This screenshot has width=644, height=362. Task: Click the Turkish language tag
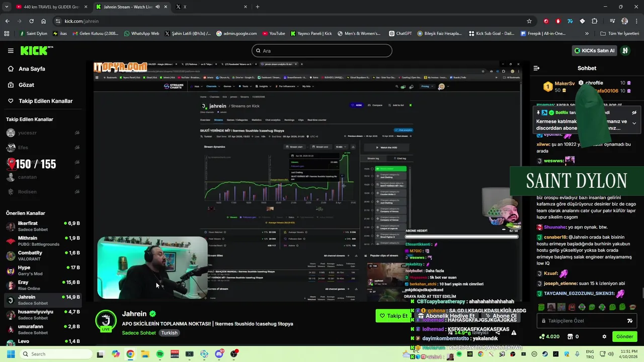pyautogui.click(x=169, y=333)
